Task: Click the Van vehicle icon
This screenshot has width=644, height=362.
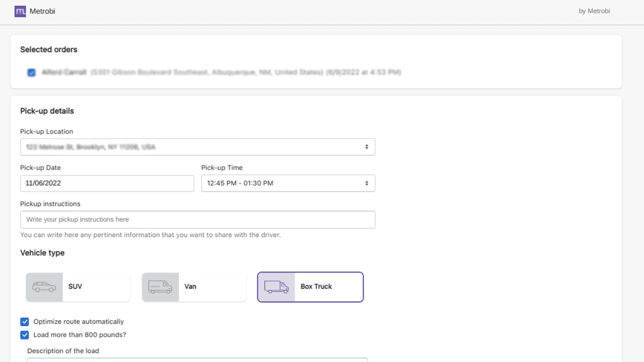Action: click(160, 287)
